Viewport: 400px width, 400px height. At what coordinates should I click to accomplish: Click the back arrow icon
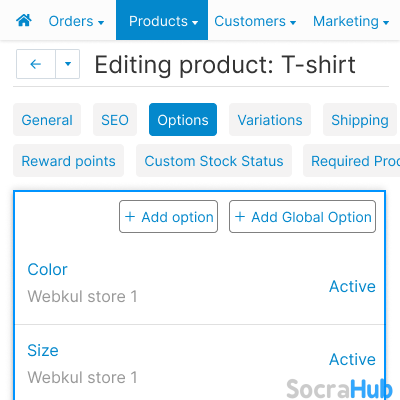tap(36, 64)
